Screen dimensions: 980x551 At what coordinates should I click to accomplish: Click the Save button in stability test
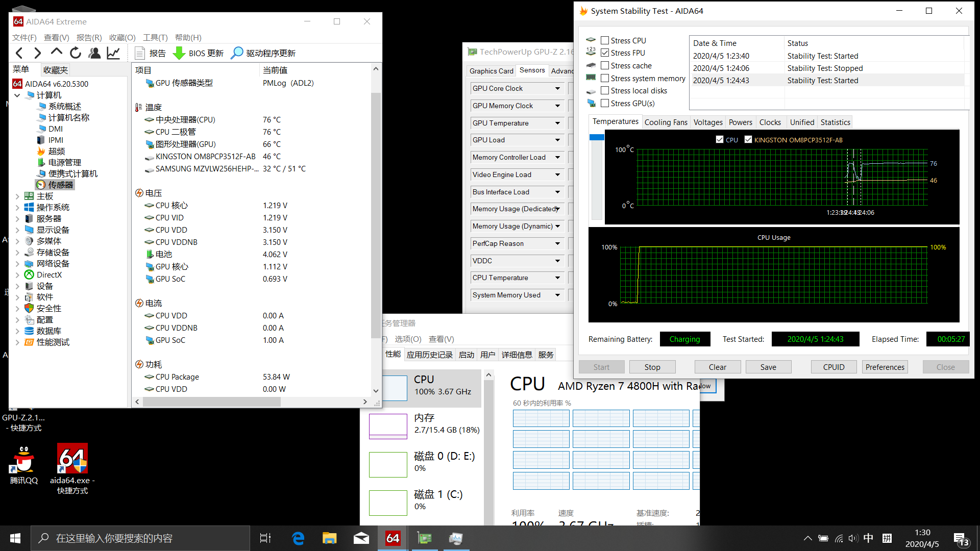tap(767, 367)
